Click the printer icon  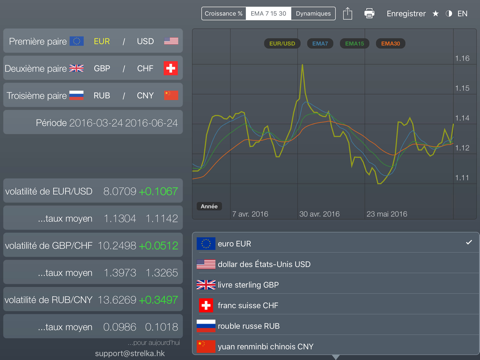tap(369, 13)
